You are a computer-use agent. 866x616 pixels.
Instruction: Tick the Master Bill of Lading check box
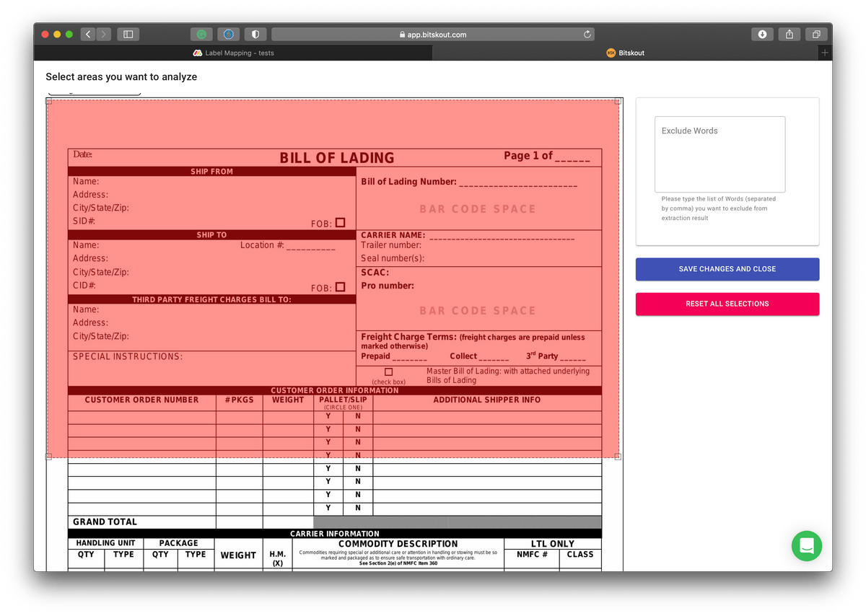coord(388,372)
